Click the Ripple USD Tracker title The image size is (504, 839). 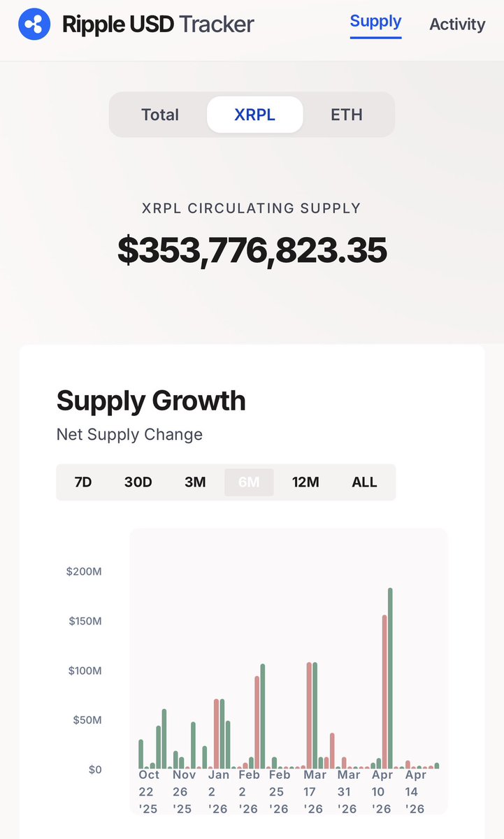158,24
